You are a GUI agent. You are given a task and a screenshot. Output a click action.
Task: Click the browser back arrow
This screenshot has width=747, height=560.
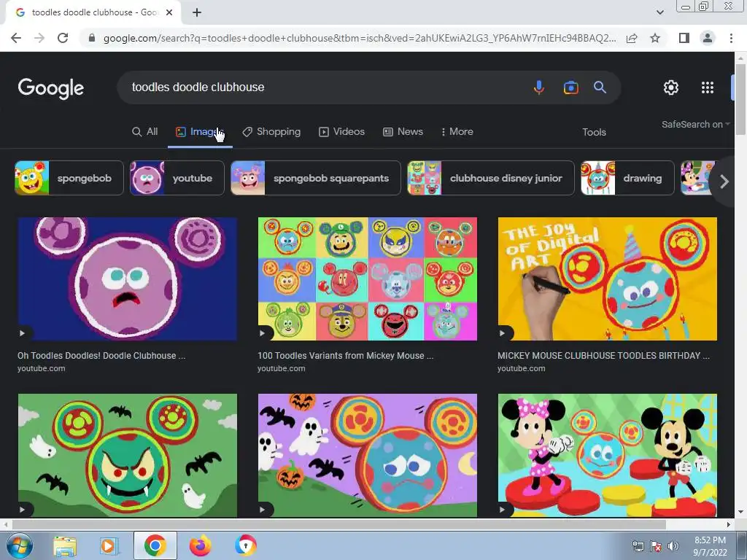click(16, 38)
